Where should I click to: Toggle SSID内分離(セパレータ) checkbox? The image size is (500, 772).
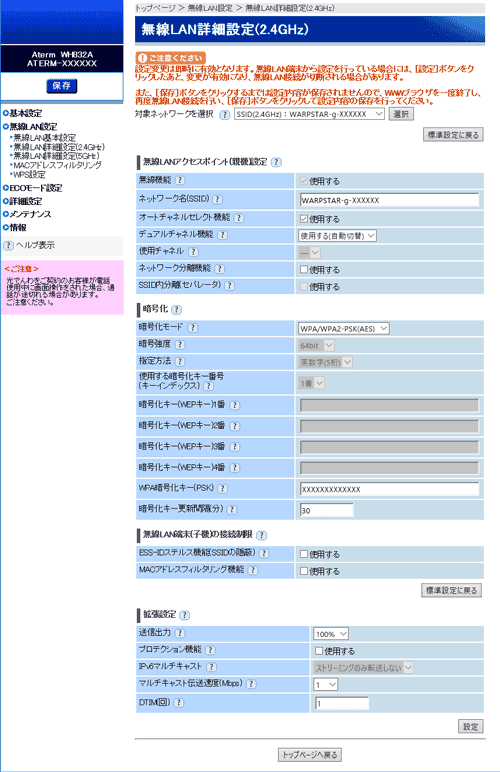pos(304,286)
